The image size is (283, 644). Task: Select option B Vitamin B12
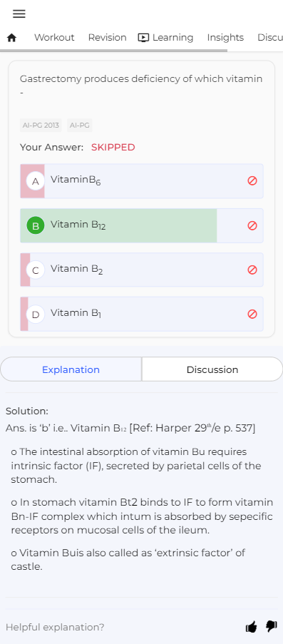tap(142, 225)
